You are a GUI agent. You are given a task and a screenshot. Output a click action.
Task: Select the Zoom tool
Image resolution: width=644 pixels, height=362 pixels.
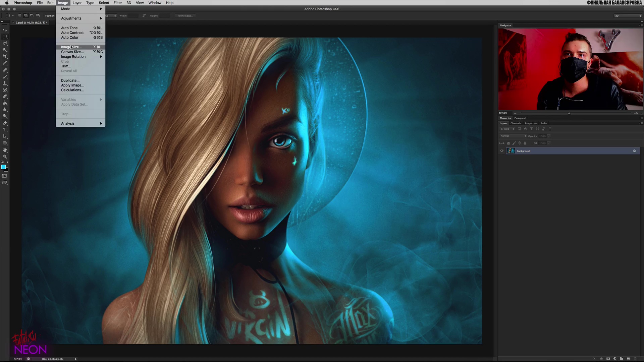click(x=5, y=157)
